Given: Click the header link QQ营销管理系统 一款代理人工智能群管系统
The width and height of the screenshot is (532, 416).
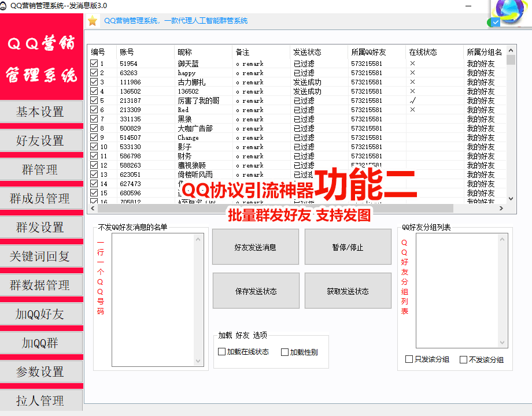Looking at the screenshot, I should [x=176, y=21].
